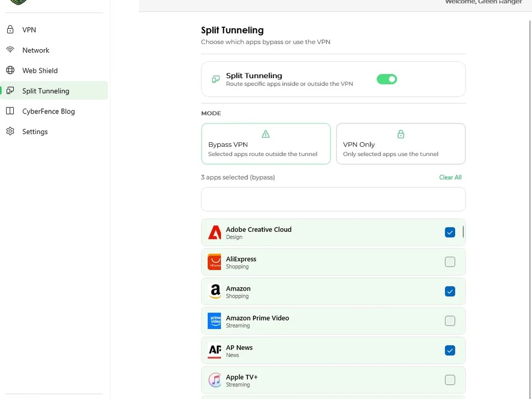
Task: Click the Adobe Creative Cloud name
Action: (258, 229)
